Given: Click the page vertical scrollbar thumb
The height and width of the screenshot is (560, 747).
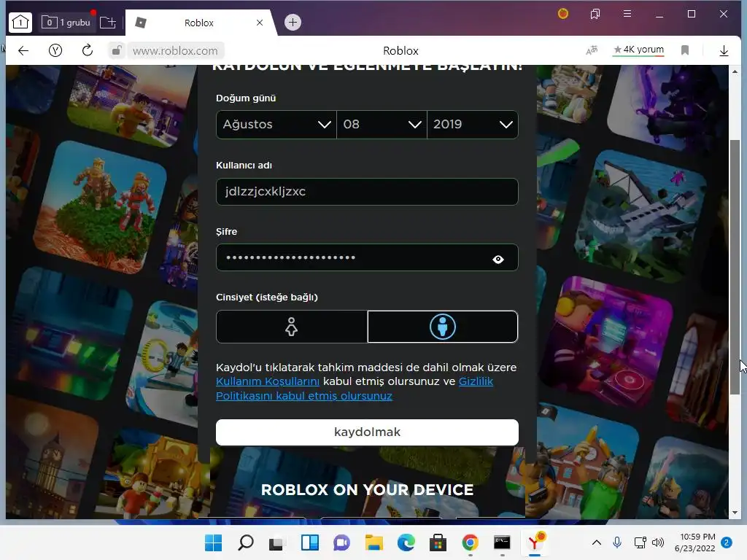Looking at the screenshot, I should point(735,267).
